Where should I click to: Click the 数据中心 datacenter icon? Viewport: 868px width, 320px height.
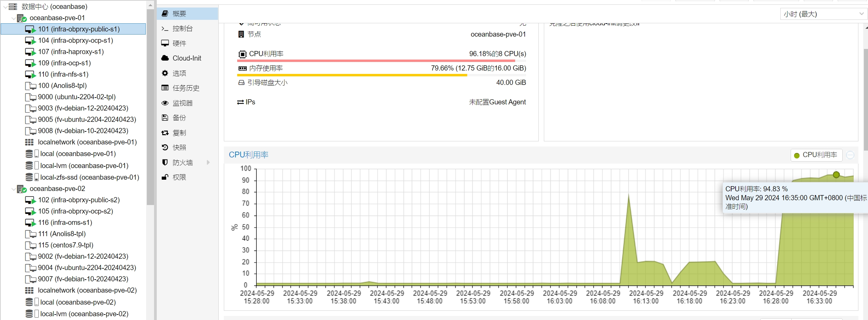click(x=13, y=7)
